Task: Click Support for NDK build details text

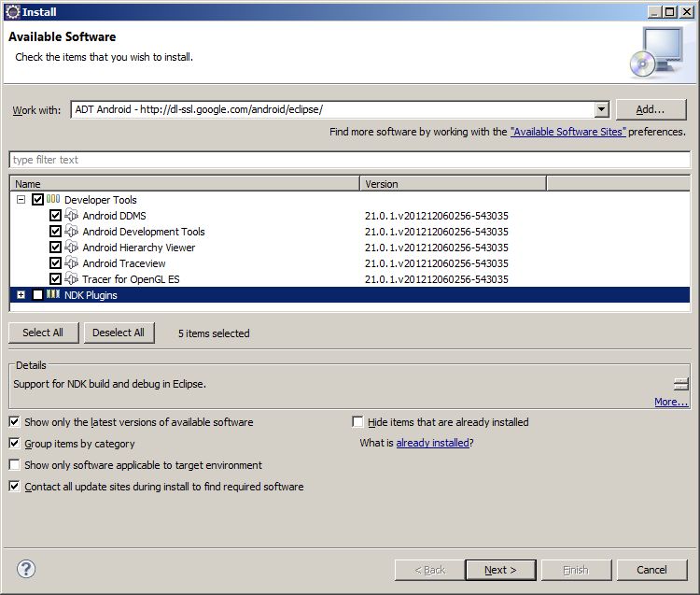Action: point(110,384)
